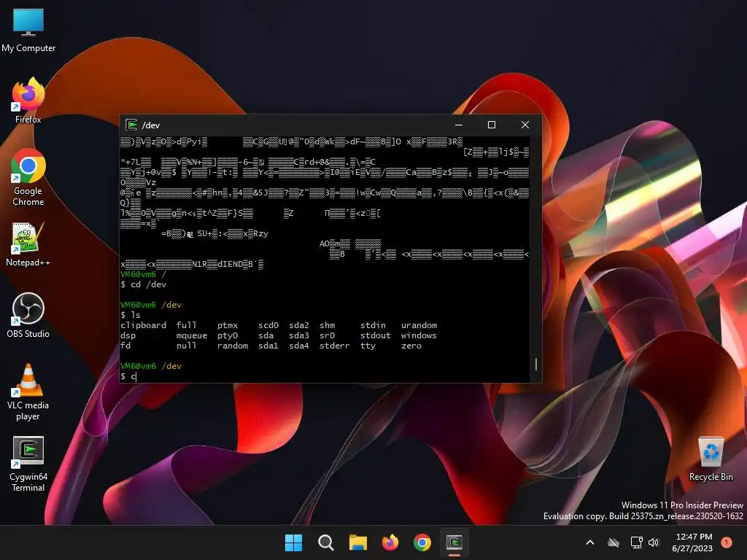Click the '$ cd /dev' command line

(144, 284)
